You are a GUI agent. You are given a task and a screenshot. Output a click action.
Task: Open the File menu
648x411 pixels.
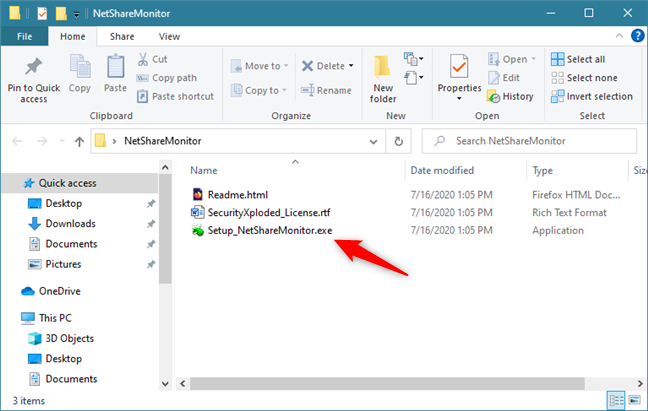(24, 36)
